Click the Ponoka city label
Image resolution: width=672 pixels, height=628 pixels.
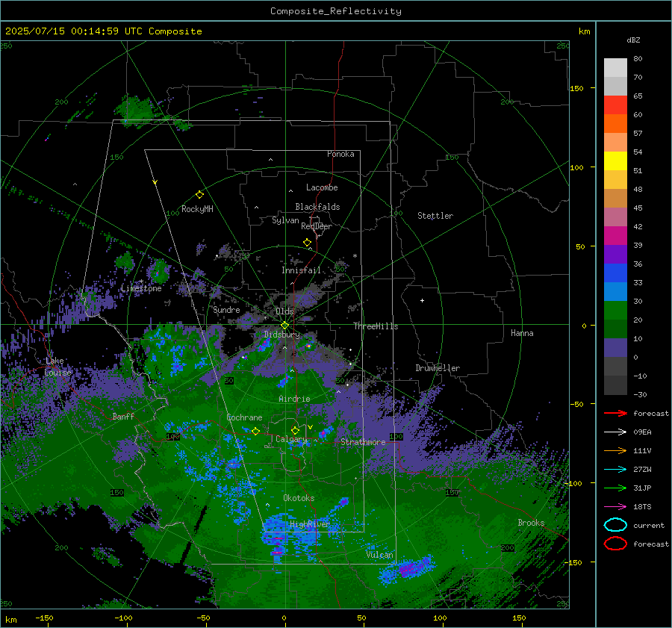[x=340, y=154]
